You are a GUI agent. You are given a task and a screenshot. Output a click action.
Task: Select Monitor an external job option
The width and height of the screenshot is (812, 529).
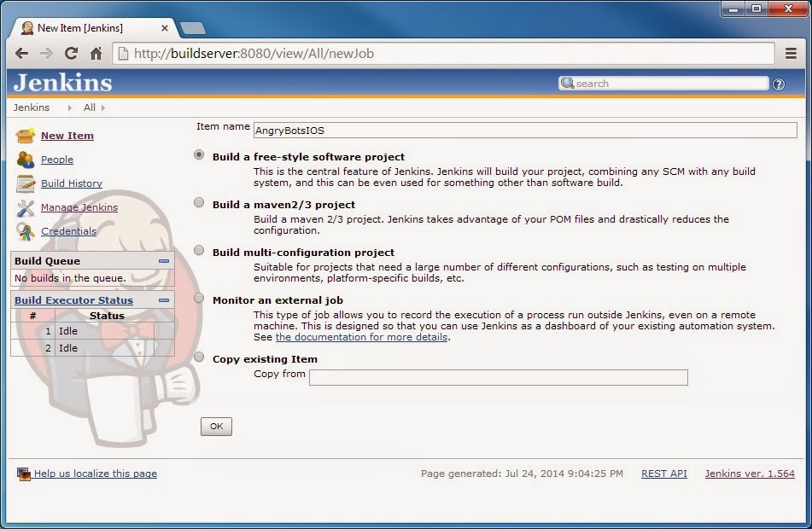coord(199,298)
